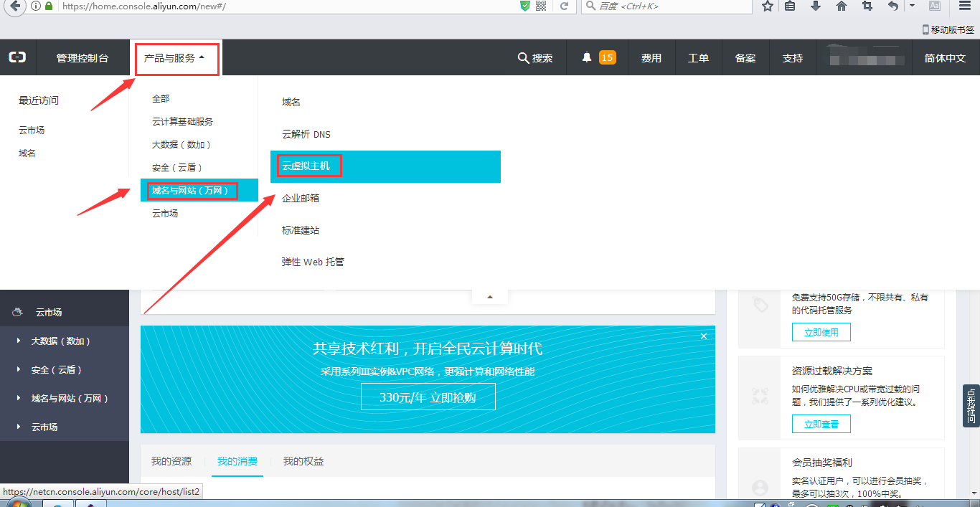Collapse the panel with the up-arrow tab
Screen dimensions: 980x507
click(x=490, y=296)
